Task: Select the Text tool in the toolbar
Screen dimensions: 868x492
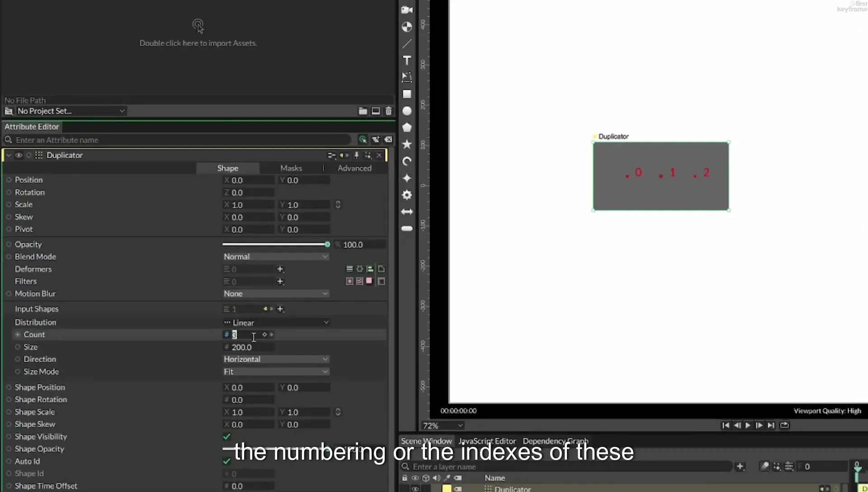Action: tap(407, 61)
